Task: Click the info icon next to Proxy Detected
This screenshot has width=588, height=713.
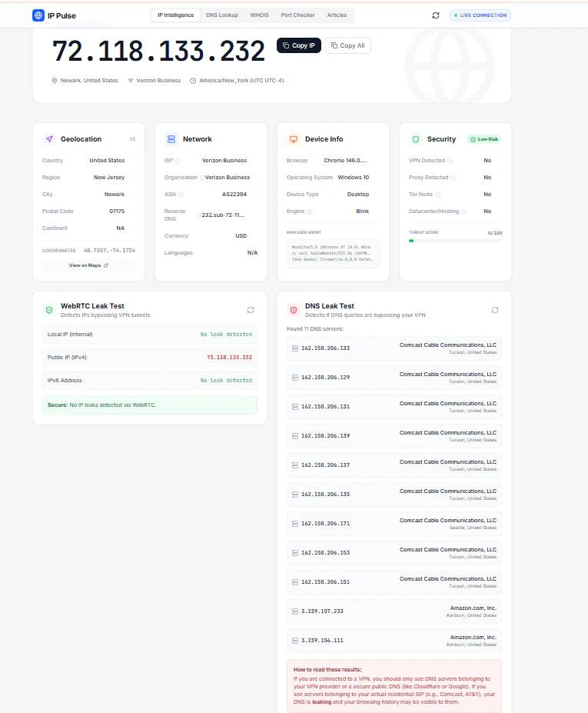Action: pyautogui.click(x=453, y=178)
